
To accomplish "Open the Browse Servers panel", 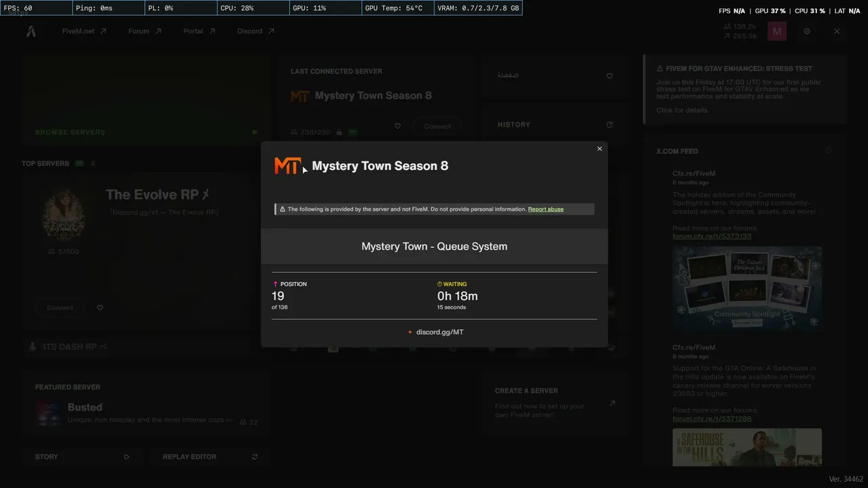I will (146, 100).
